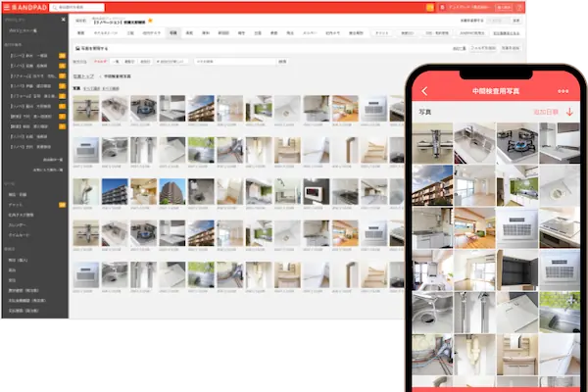
Task: Open the 追加日順 sort dropdown on phone
Action: coord(546,113)
